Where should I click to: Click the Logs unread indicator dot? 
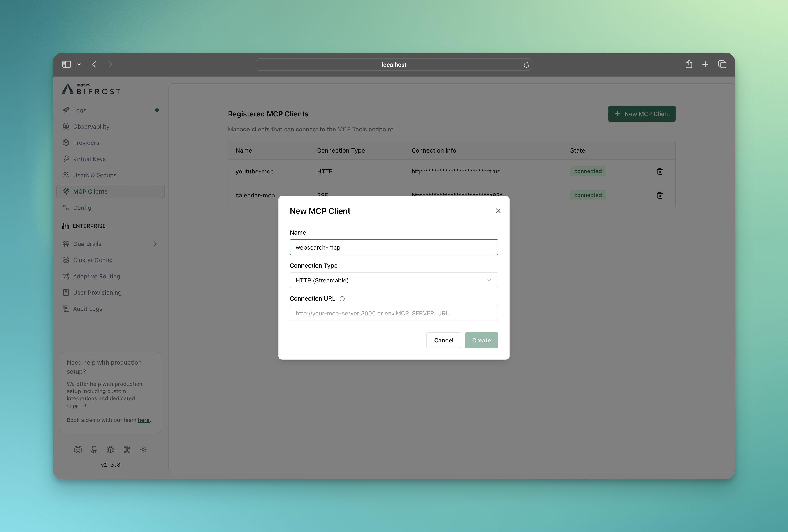157,110
